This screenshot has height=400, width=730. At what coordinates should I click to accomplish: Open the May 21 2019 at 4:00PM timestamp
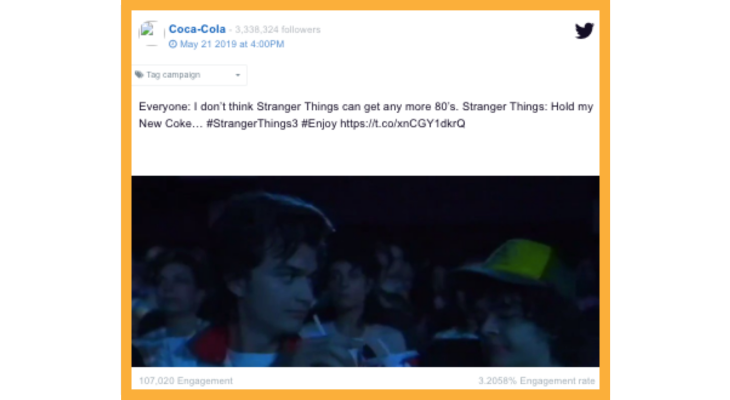coord(232,44)
